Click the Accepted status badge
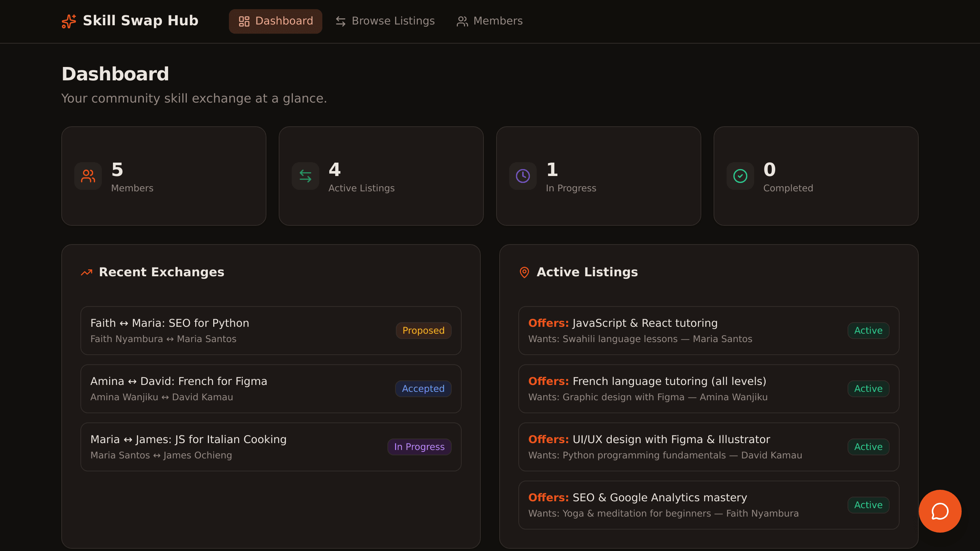This screenshot has width=980, height=551. pyautogui.click(x=423, y=389)
